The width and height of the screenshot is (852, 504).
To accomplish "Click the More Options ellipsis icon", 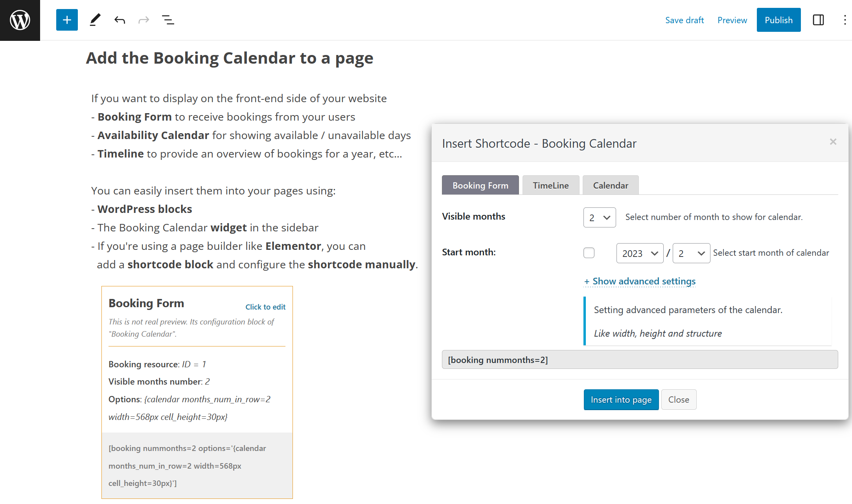I will tap(845, 20).
